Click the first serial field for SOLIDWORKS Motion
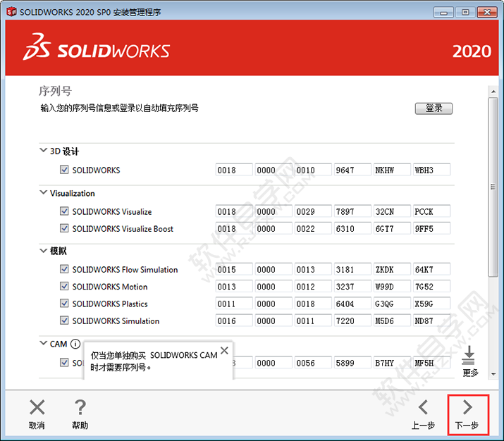 tap(234, 287)
